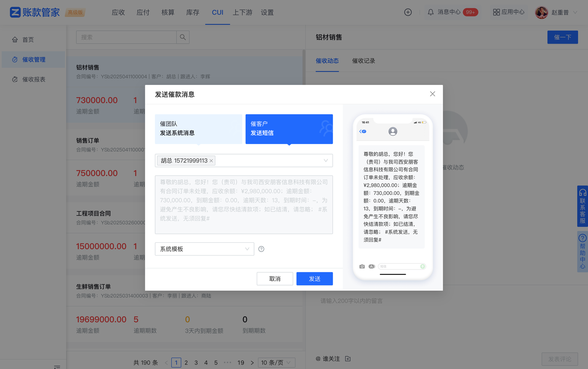Click the 发送 button

[314, 279]
